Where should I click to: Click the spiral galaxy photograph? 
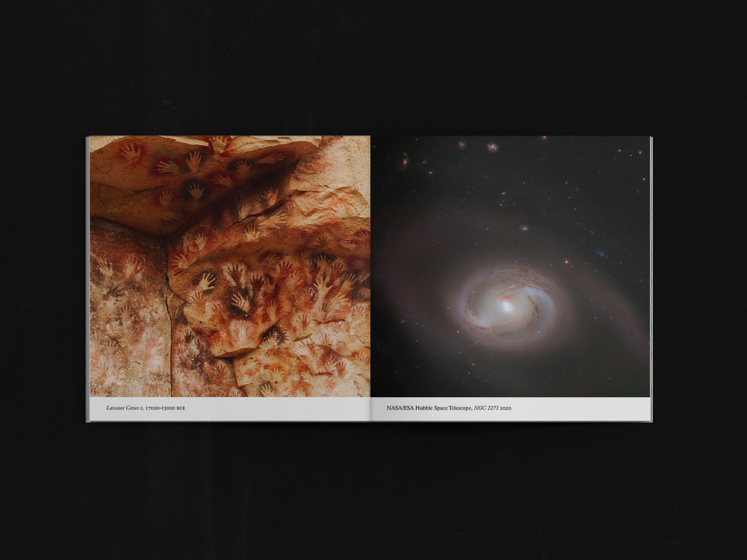[510, 266]
